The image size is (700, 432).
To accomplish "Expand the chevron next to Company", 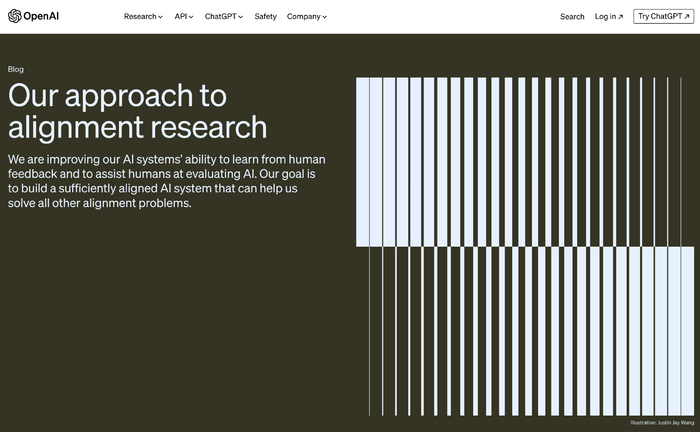I will (x=325, y=17).
